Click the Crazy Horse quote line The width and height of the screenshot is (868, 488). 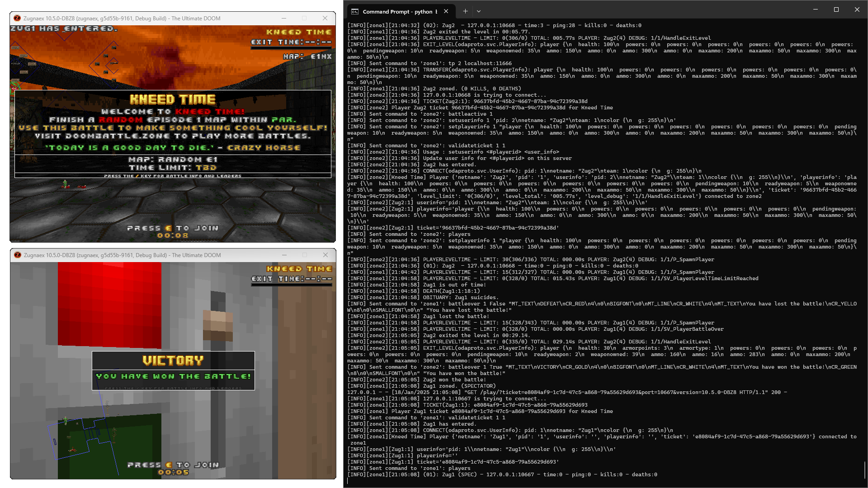click(173, 148)
